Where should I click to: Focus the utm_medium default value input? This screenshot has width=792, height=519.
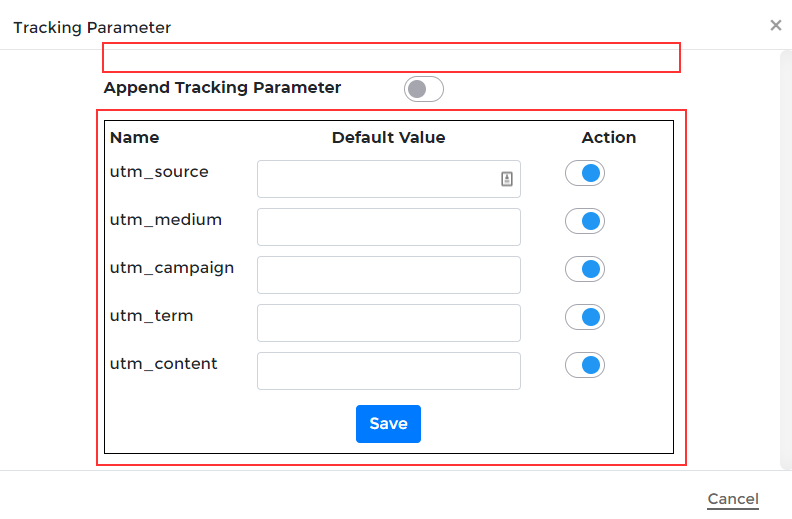coord(388,227)
